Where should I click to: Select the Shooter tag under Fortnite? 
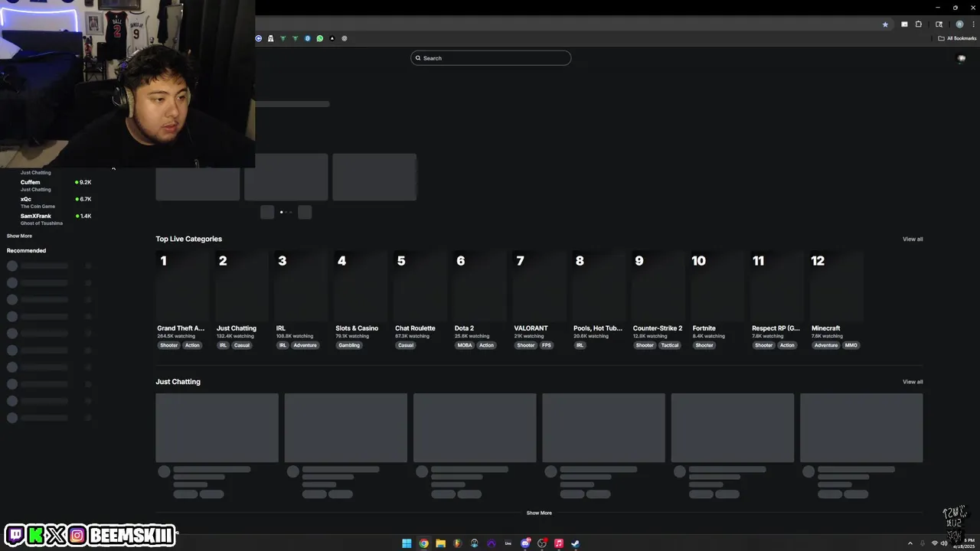pyautogui.click(x=704, y=345)
